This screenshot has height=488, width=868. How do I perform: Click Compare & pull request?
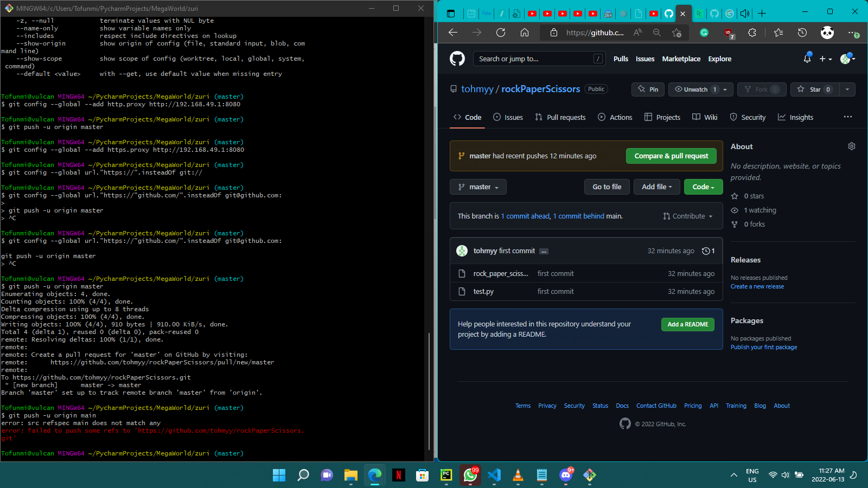coord(671,156)
